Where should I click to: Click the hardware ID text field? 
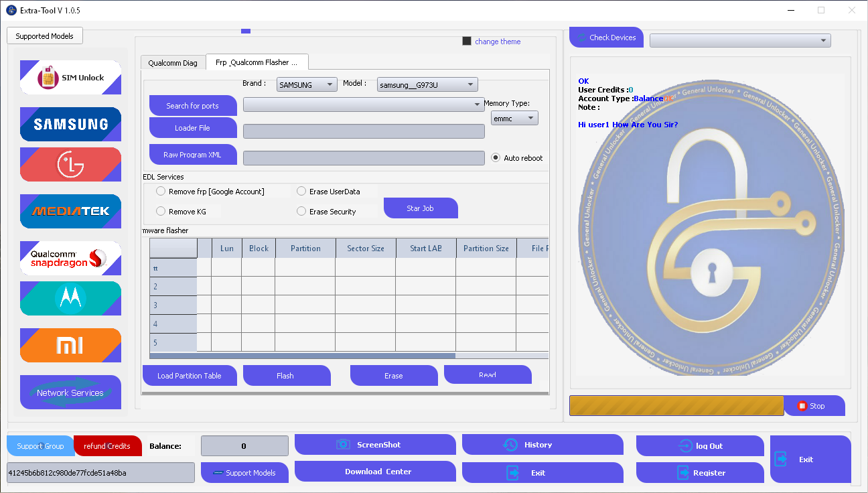(x=100, y=473)
